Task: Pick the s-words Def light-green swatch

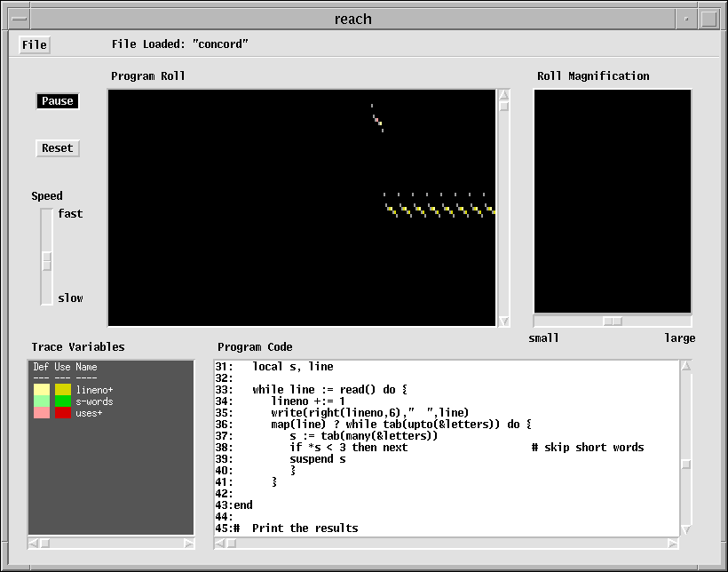Action: [42, 401]
